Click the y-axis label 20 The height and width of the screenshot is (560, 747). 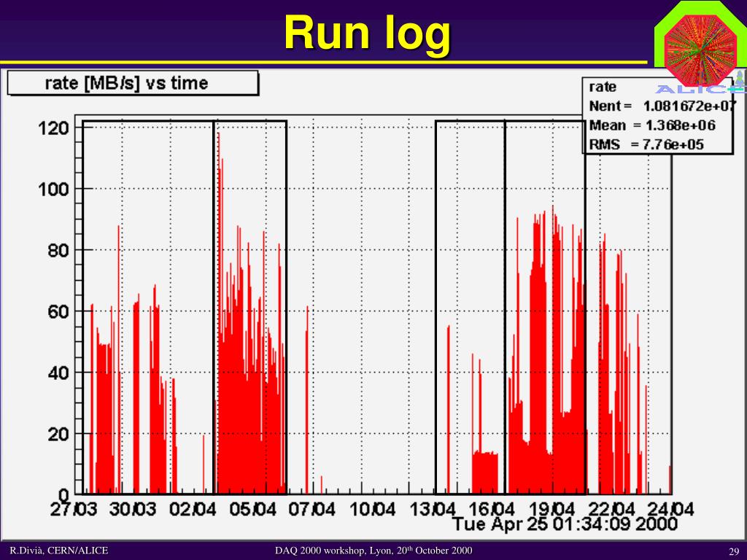tap(58, 435)
